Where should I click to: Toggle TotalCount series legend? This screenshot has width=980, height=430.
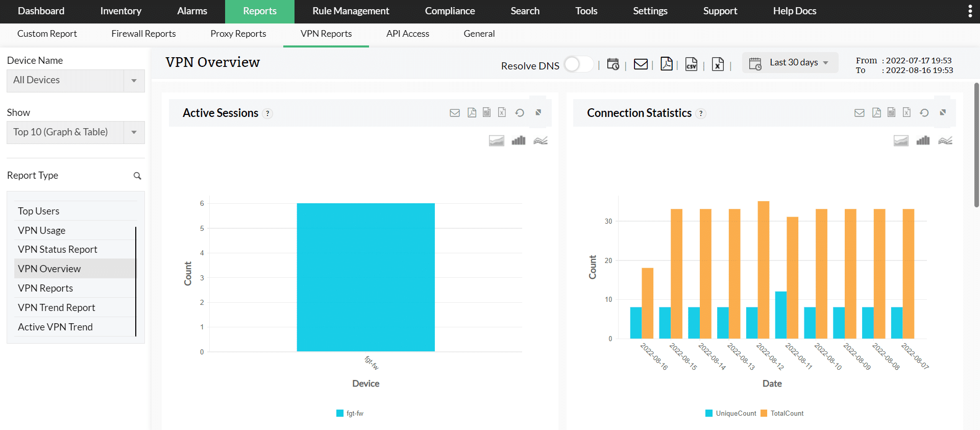click(x=782, y=413)
